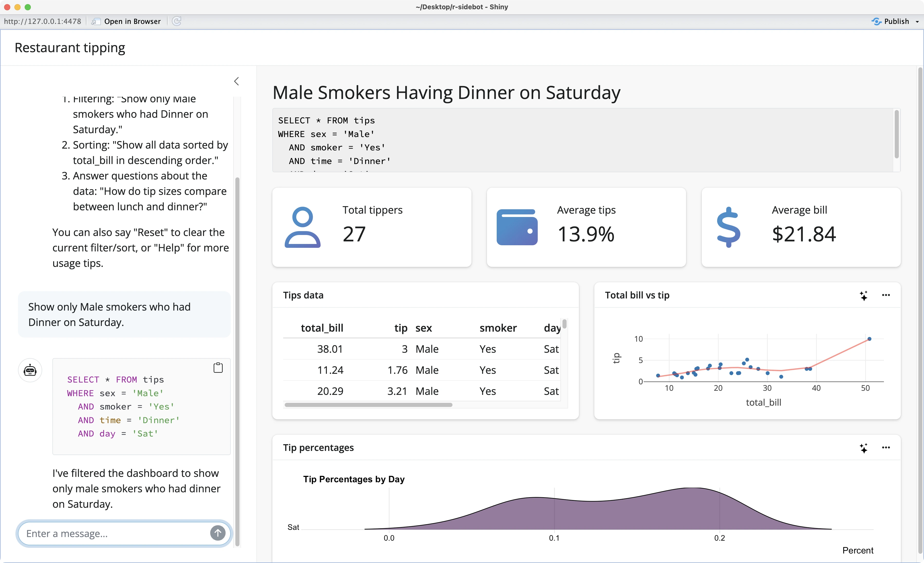Click the Open in Browser window icon
Viewport: 924px width, 563px height.
point(96,21)
